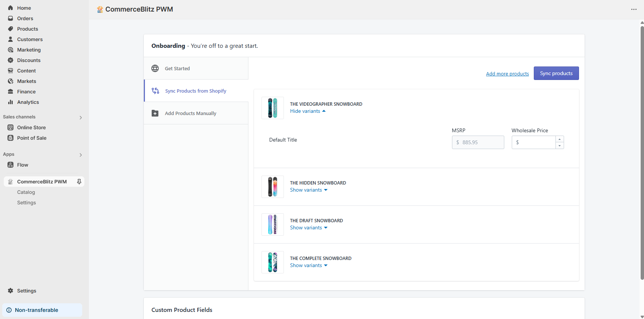Click 'THE COMPLETE SNOWBOARD' title text
This screenshot has width=644, height=319.
[x=321, y=258]
